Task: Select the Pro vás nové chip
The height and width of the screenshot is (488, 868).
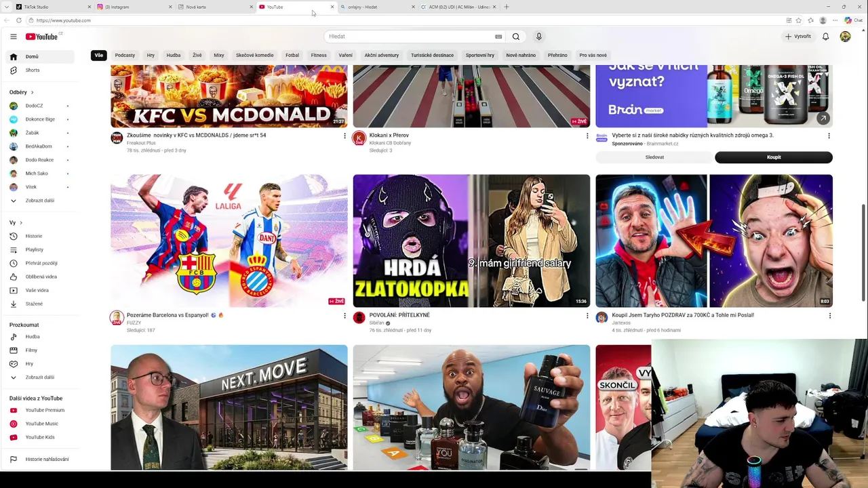Action: 593,56
